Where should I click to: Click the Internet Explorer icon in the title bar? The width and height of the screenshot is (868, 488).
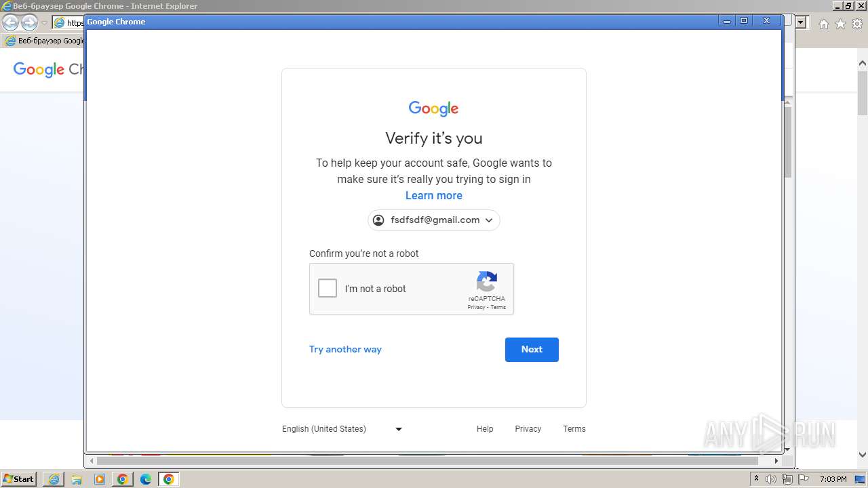pyautogui.click(x=7, y=6)
